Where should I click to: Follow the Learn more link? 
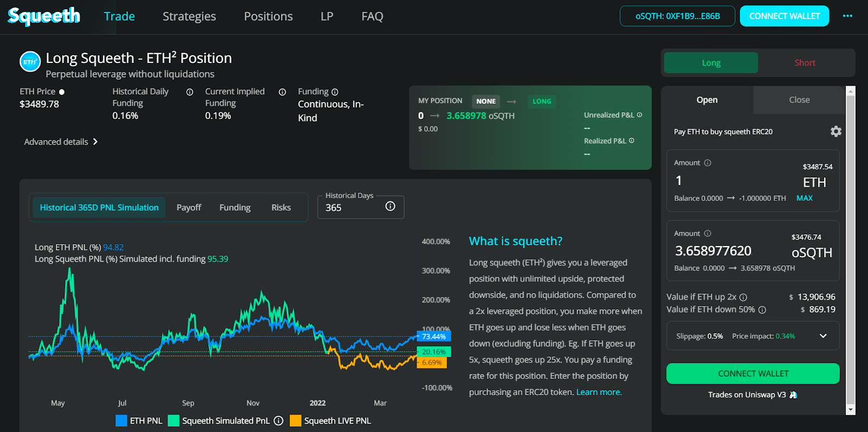(598, 392)
